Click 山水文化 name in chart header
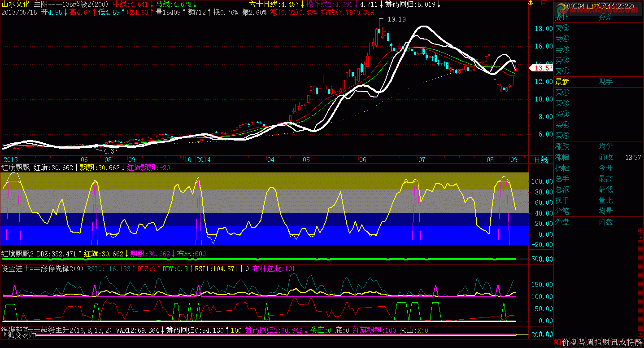This screenshot has height=348, width=644. coord(15,4)
